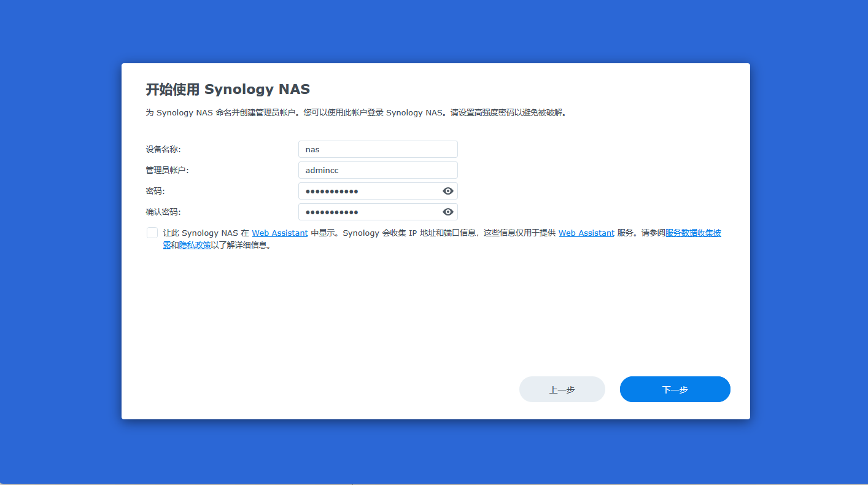Enable the Web Assistant display checkbox
The width and height of the screenshot is (868, 485).
pos(152,233)
